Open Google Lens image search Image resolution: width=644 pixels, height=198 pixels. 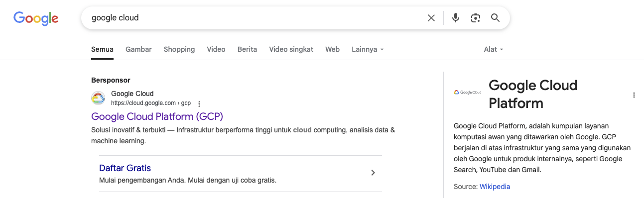coord(476,18)
